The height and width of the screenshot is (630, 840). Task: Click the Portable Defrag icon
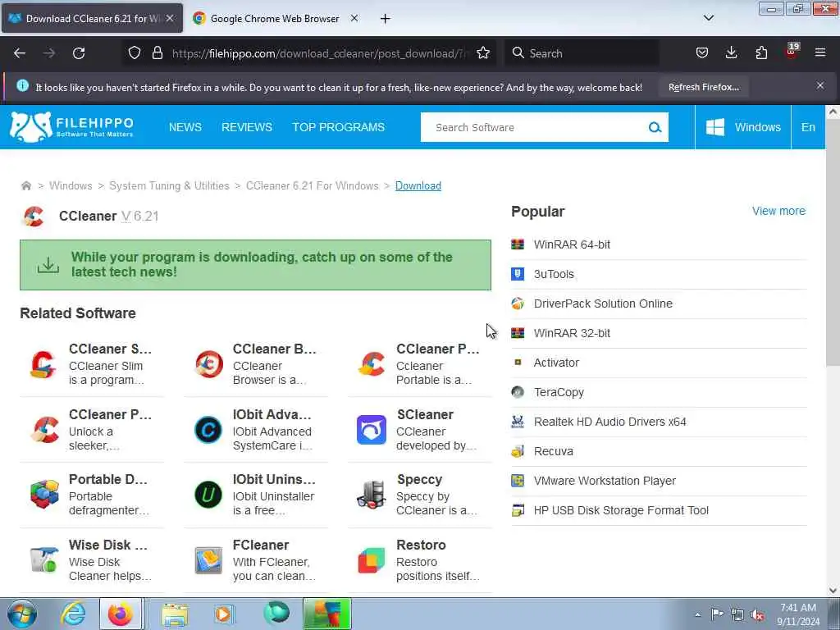(44, 495)
